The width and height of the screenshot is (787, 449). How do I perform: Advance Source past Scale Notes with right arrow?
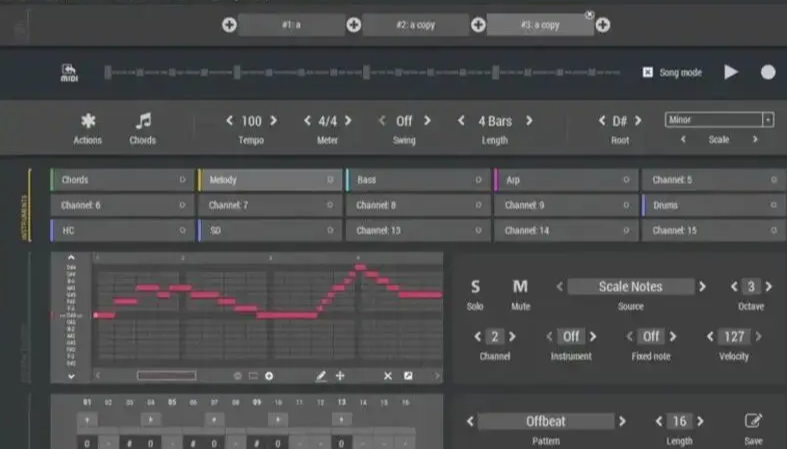(702, 286)
